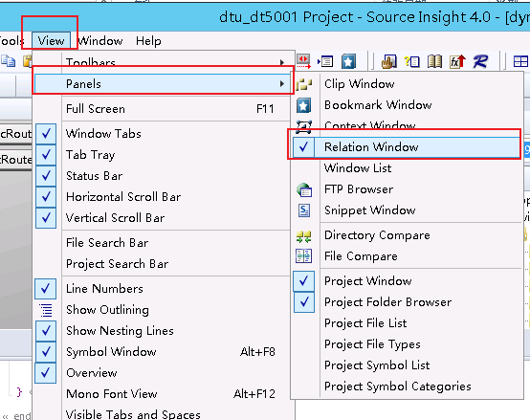The image size is (530, 420).
Task: Disable the Horizontal Scroll Bar
Action: [46, 197]
